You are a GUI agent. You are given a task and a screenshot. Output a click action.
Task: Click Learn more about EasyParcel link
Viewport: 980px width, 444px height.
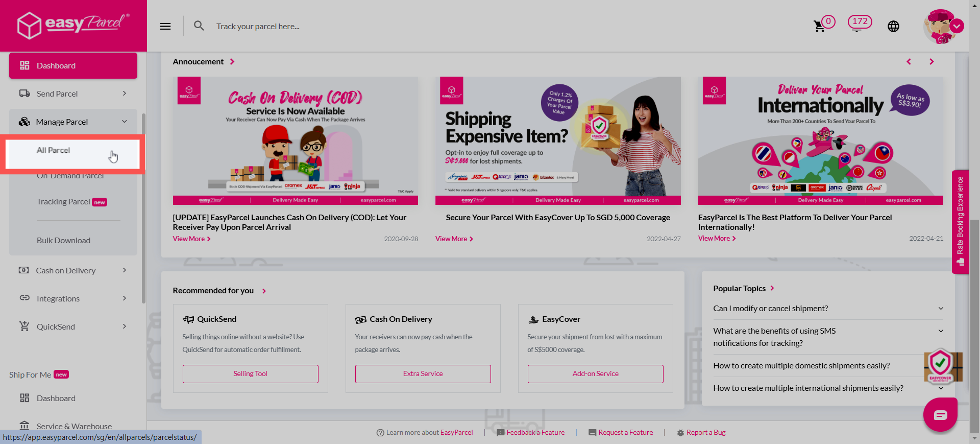pyautogui.click(x=425, y=432)
